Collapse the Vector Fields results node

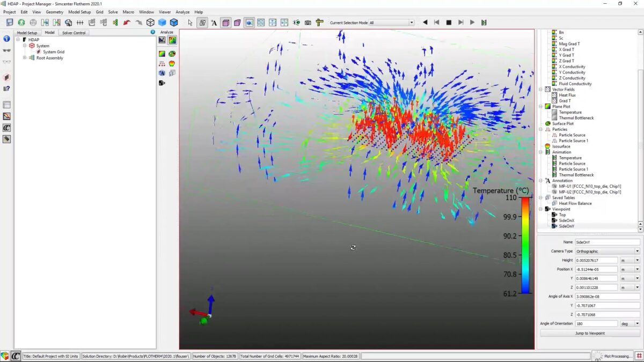coord(541,90)
